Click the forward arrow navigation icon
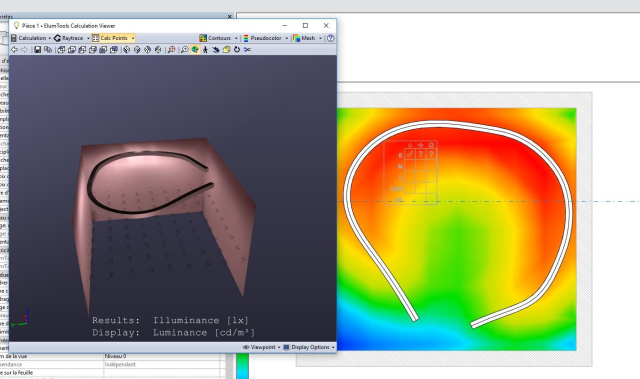The width and height of the screenshot is (640, 379). [x=24, y=49]
